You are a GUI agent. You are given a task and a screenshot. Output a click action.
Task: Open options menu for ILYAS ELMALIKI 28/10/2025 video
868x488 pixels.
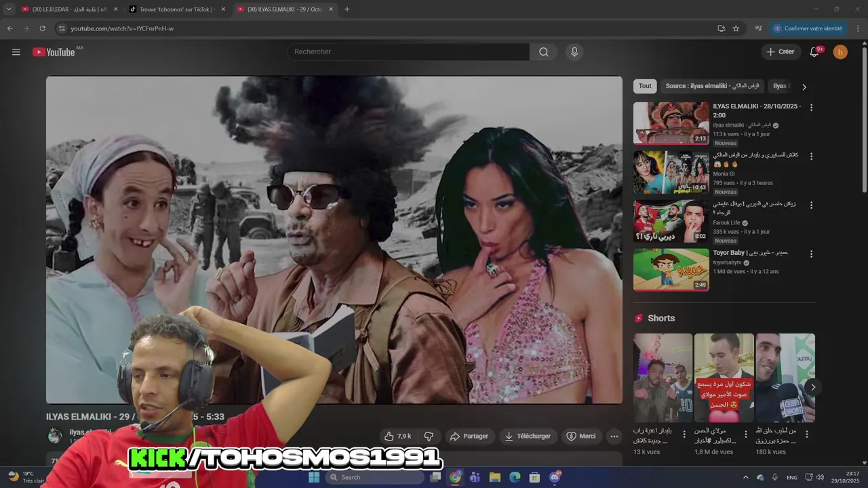(x=811, y=108)
